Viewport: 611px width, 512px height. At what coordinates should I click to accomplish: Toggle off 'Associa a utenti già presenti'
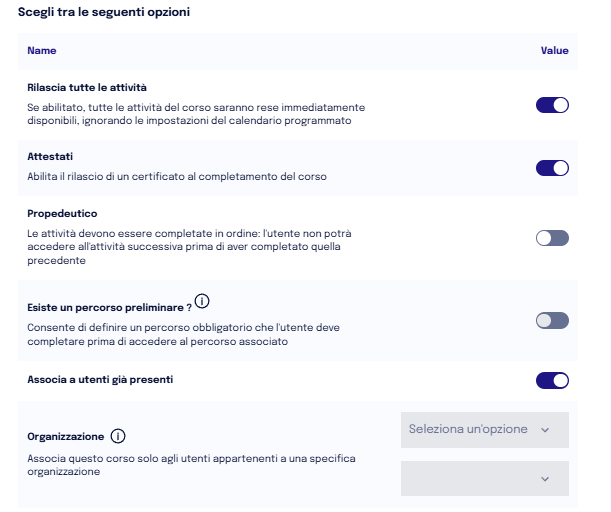coord(552,381)
